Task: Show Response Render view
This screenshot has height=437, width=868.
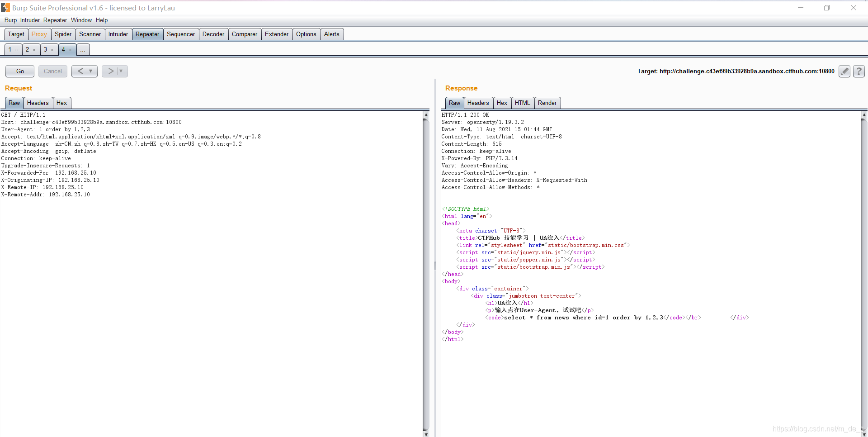Action: point(547,103)
